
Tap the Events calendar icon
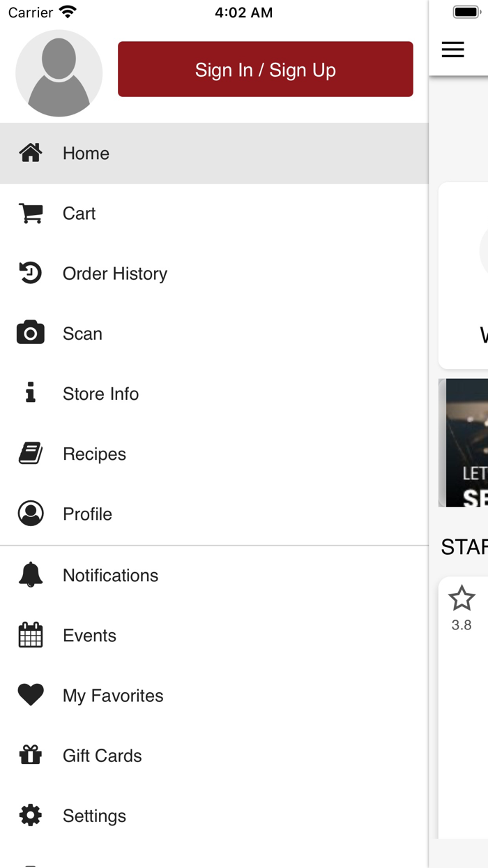[x=31, y=635]
